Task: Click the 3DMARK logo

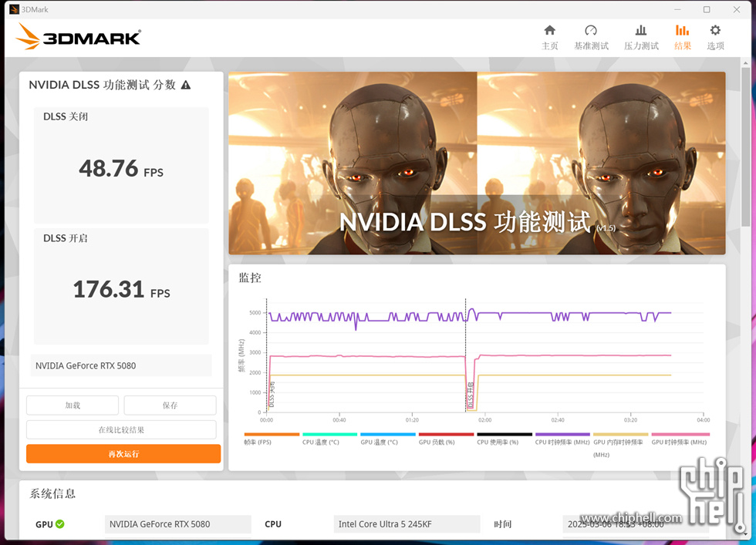Action: (78, 37)
